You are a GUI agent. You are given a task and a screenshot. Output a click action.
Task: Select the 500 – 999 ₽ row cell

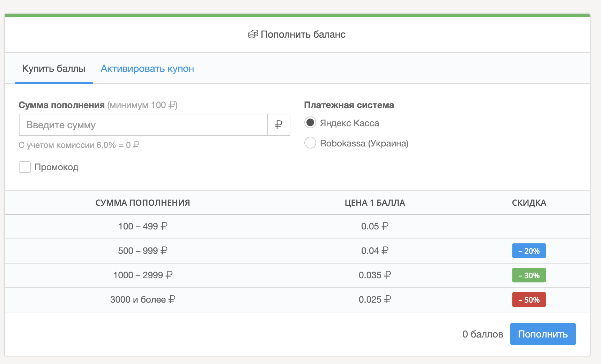[143, 251]
